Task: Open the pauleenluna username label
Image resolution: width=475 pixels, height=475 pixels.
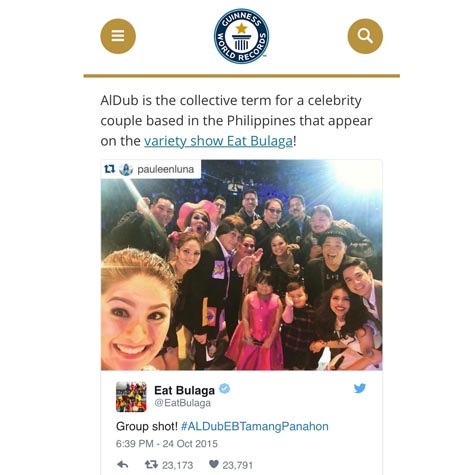Action: pyautogui.click(x=166, y=169)
